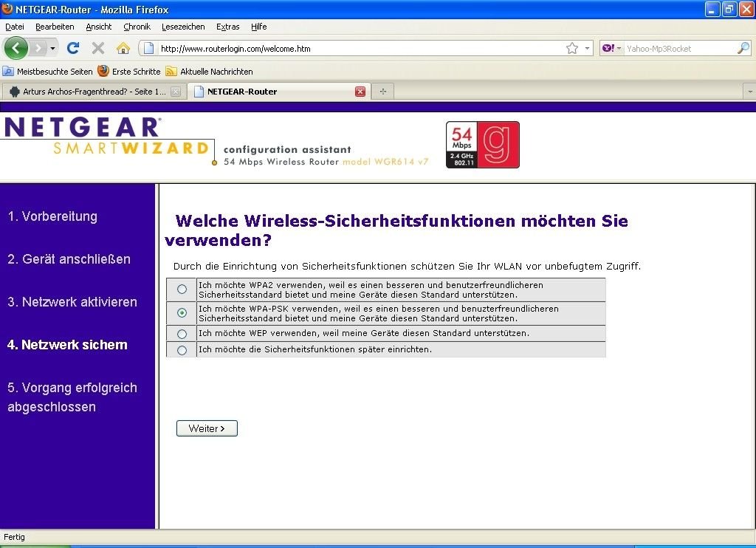Click the Stop loading X icon
756x548 pixels.
98,48
